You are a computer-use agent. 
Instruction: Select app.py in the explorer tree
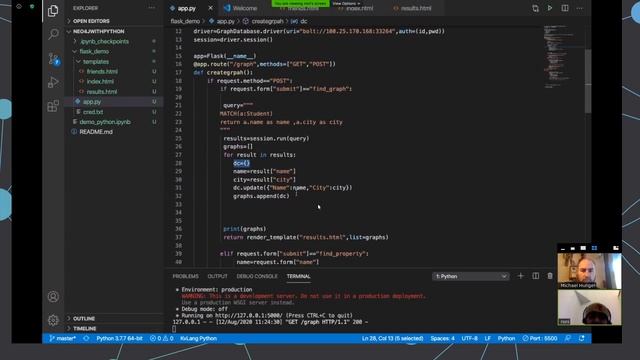point(92,102)
